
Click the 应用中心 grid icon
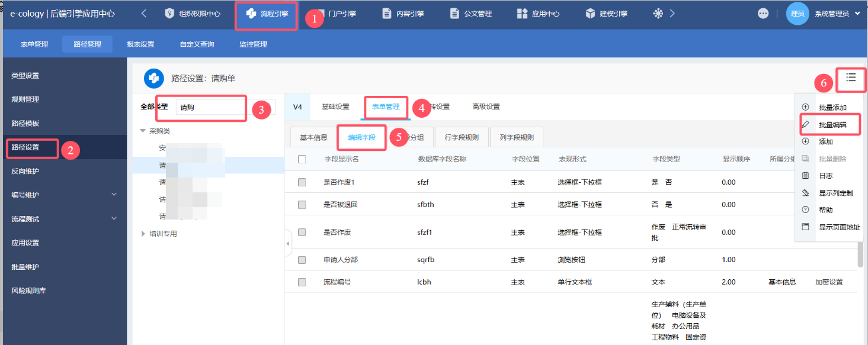point(522,14)
